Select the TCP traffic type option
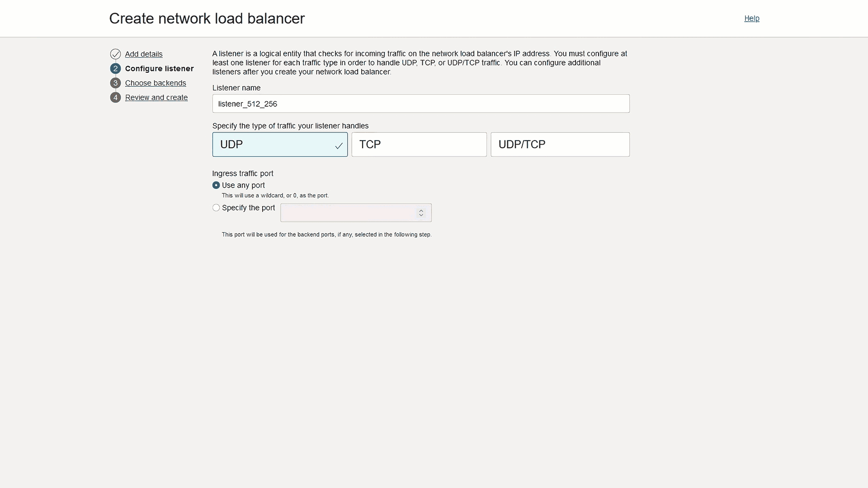This screenshot has height=488, width=868. coord(419,144)
